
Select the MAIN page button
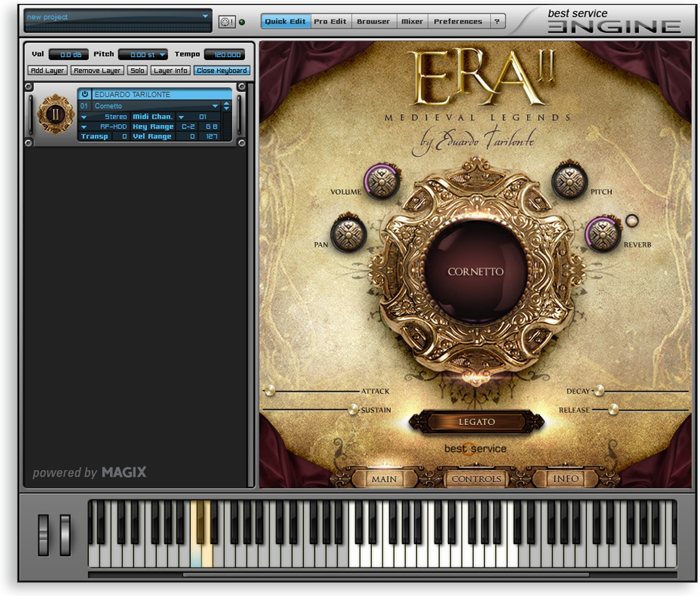(x=384, y=479)
